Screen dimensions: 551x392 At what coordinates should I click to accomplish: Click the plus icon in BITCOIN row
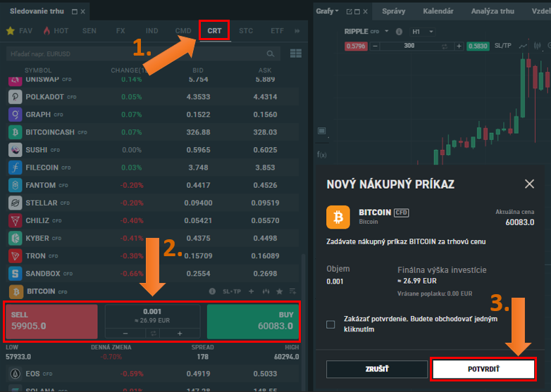click(x=252, y=291)
